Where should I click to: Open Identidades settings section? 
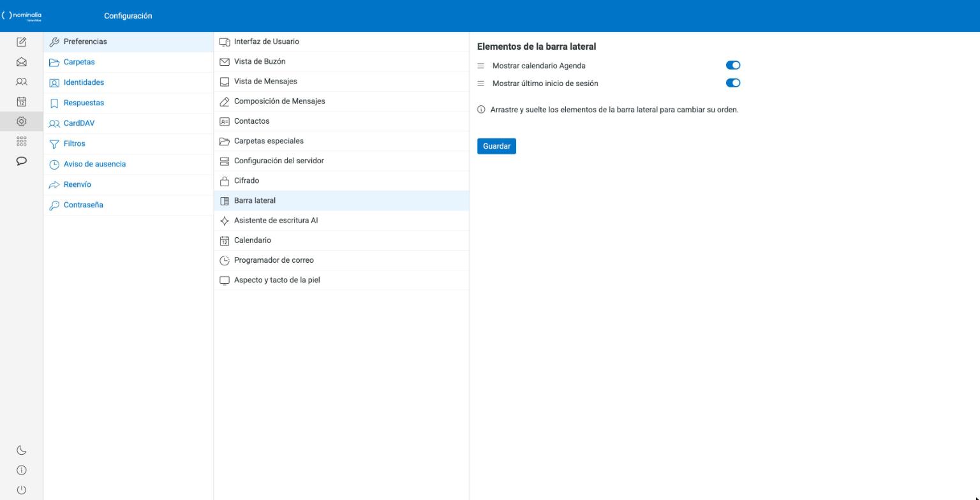[x=128, y=82]
